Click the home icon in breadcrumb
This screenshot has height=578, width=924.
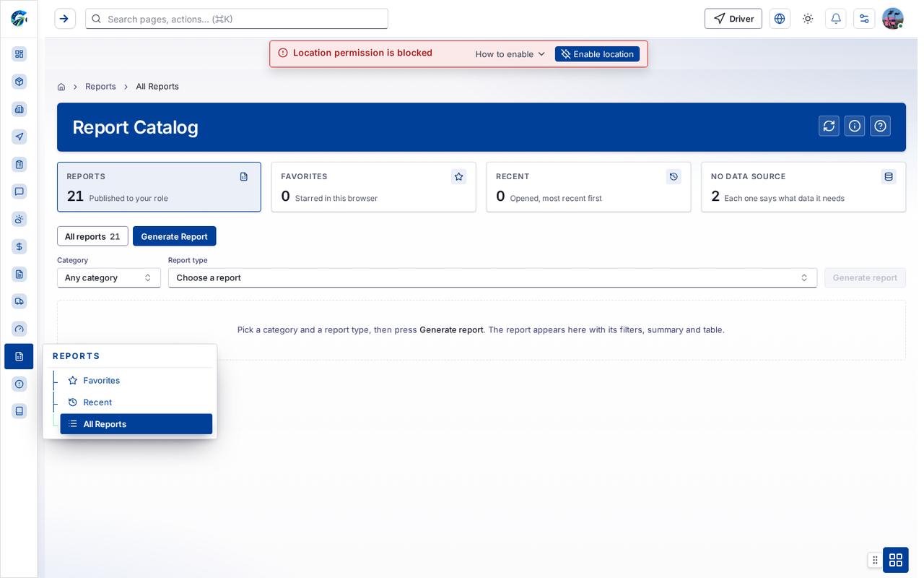pos(61,87)
